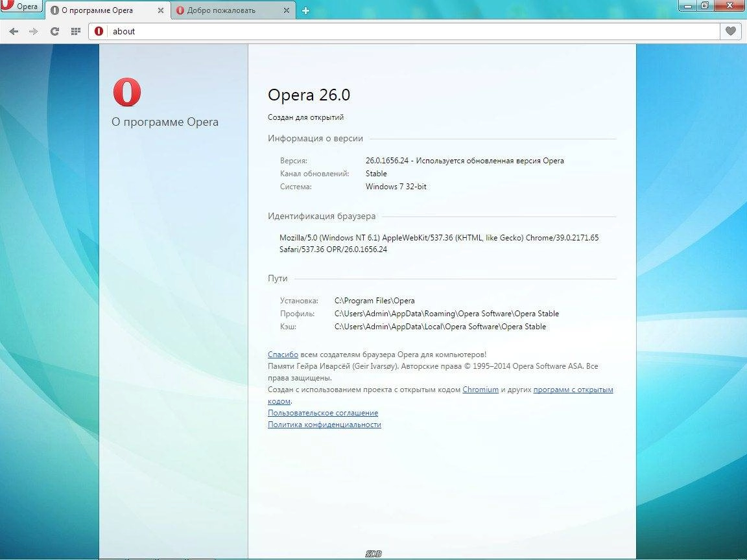Screen dimensions: 747x560
Task: Click the 'Информация о версии' section heading
Action: (x=315, y=139)
